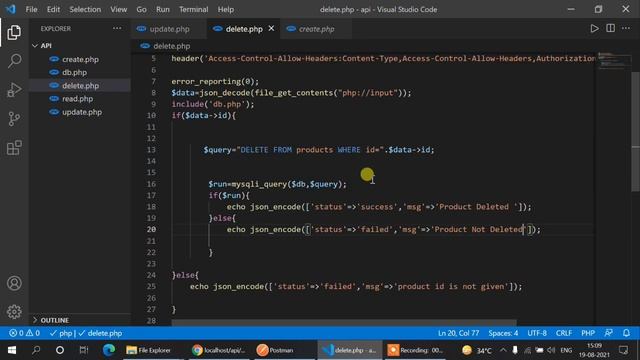Open the Explorer view in activity bar

click(x=14, y=32)
